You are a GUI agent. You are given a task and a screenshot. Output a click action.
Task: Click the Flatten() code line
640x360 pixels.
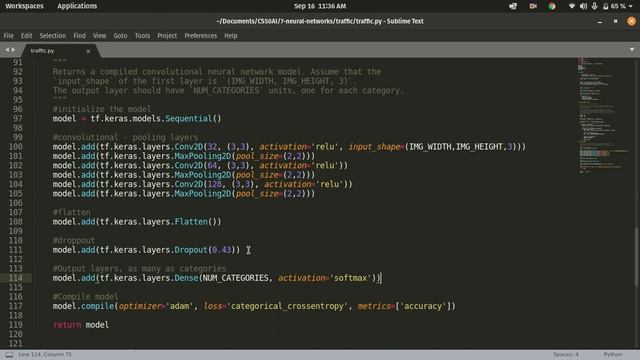point(137,222)
